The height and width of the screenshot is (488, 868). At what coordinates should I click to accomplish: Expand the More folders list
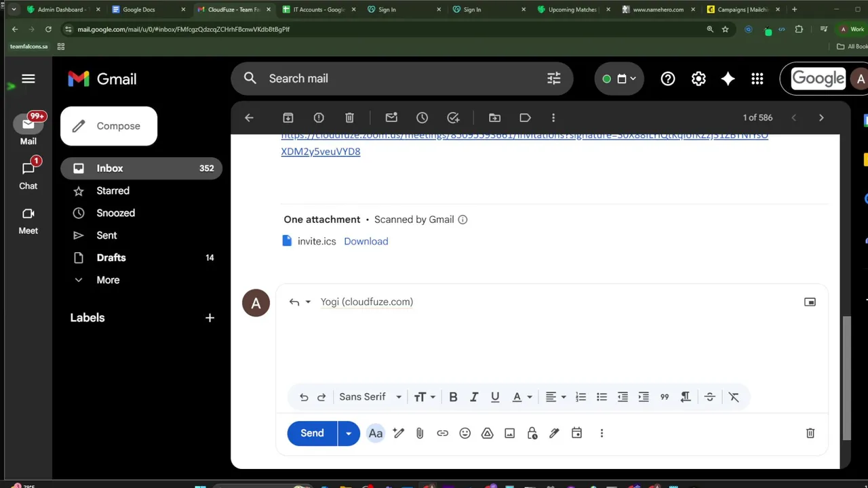[x=141, y=280]
